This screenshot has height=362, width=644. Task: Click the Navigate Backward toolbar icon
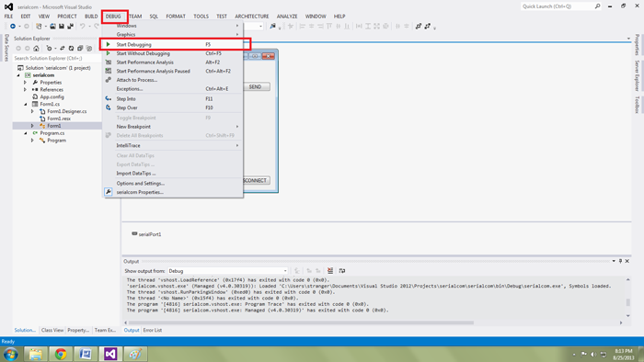13,27
